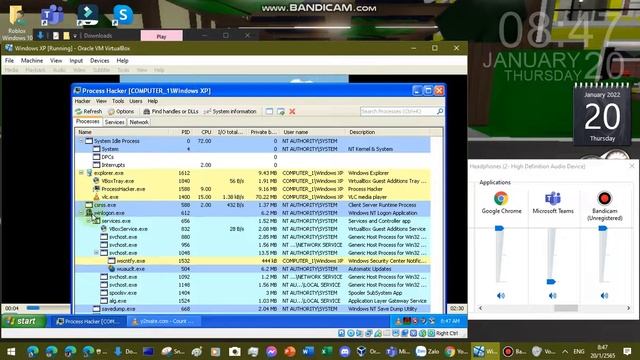Image resolution: width=640 pixels, height=360 pixels.
Task: Open the Users menu in Process Hacker
Action: (x=136, y=101)
